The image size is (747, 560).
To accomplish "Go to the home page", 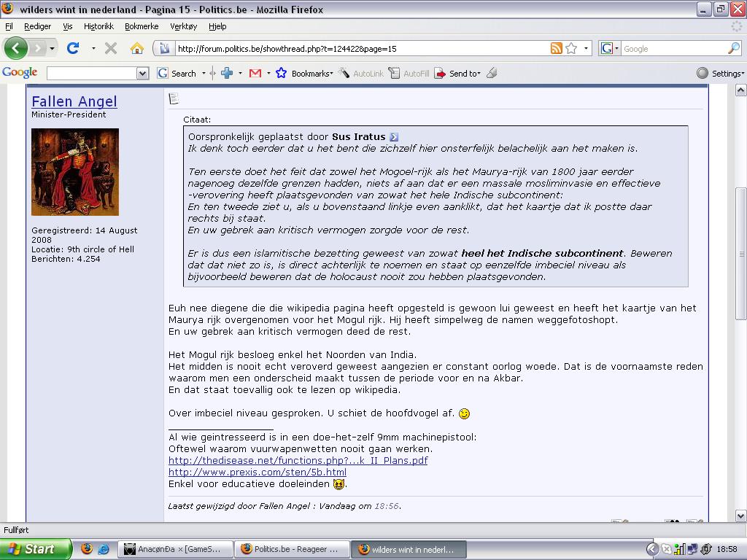I will [136, 48].
